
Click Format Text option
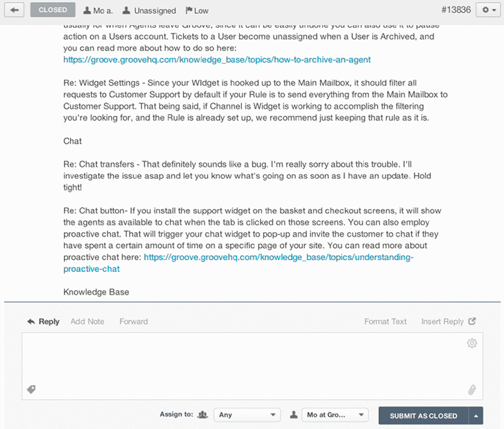tap(385, 321)
